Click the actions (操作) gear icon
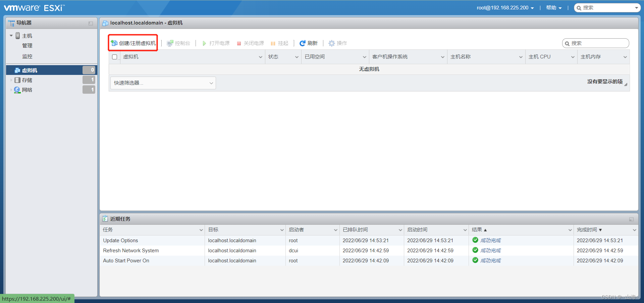644x303 pixels. tap(332, 43)
